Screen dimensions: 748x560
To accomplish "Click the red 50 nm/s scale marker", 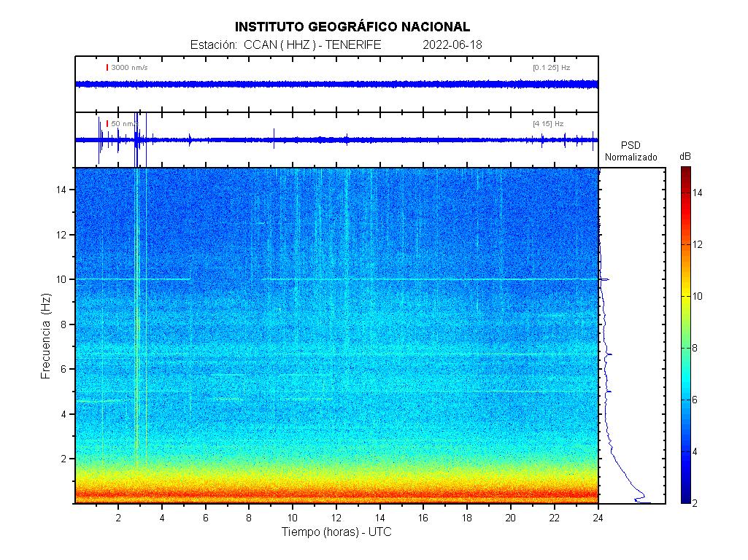I will pos(107,124).
